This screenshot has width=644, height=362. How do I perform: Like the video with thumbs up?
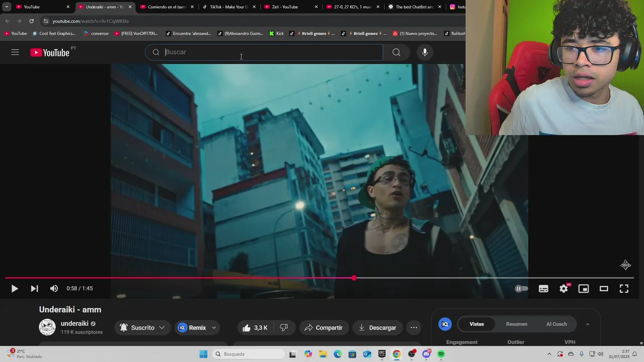coord(255,328)
